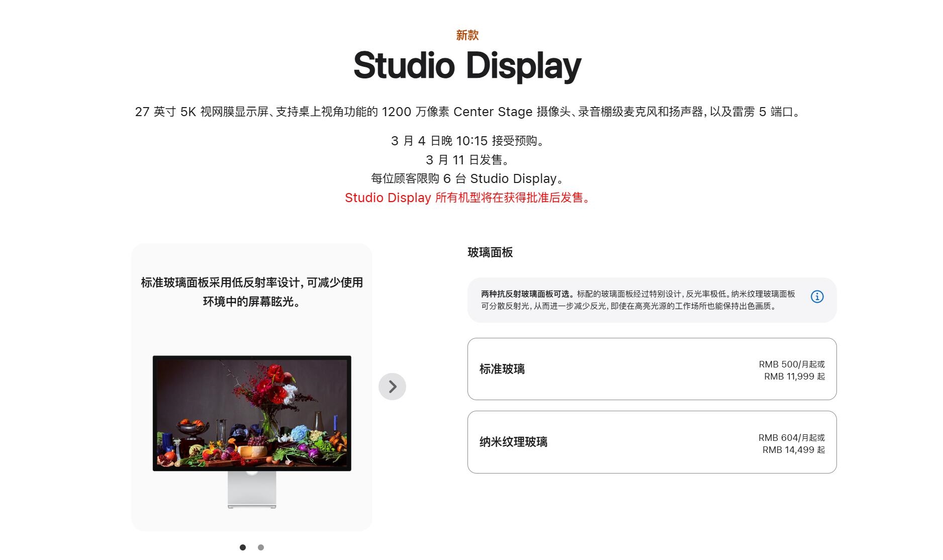Click the RMB 500/月起或 installment price
The image size is (943, 560).
tap(791, 364)
